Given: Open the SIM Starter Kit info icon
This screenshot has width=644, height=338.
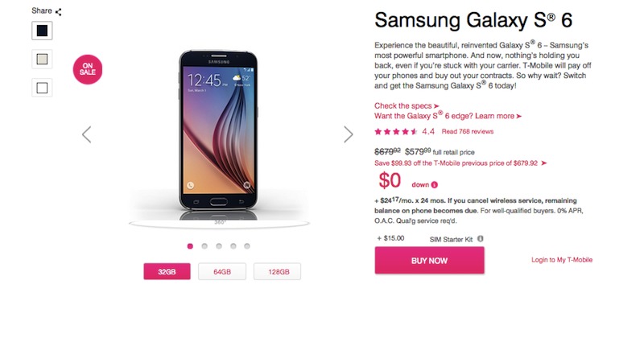Looking at the screenshot, I should point(480,239).
